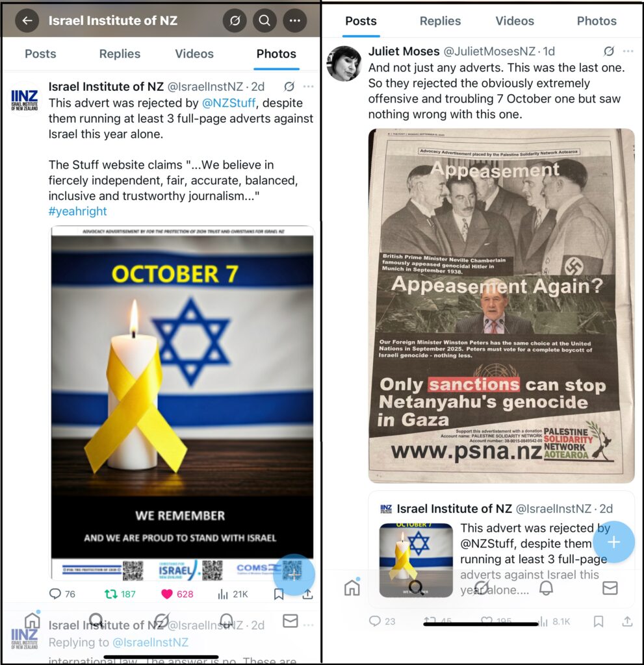Open the three-dot menu in the profile header
The height and width of the screenshot is (665, 644).
tap(295, 20)
